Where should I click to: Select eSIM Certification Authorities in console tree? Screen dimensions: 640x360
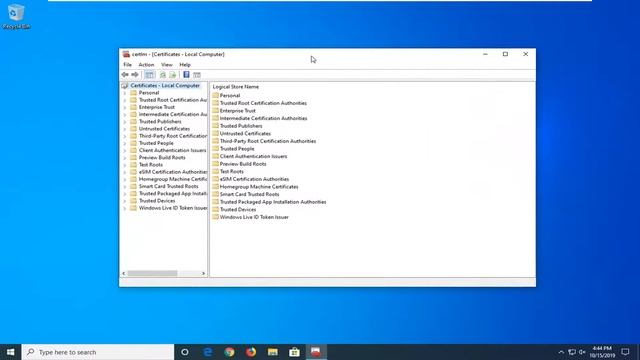coord(173,172)
